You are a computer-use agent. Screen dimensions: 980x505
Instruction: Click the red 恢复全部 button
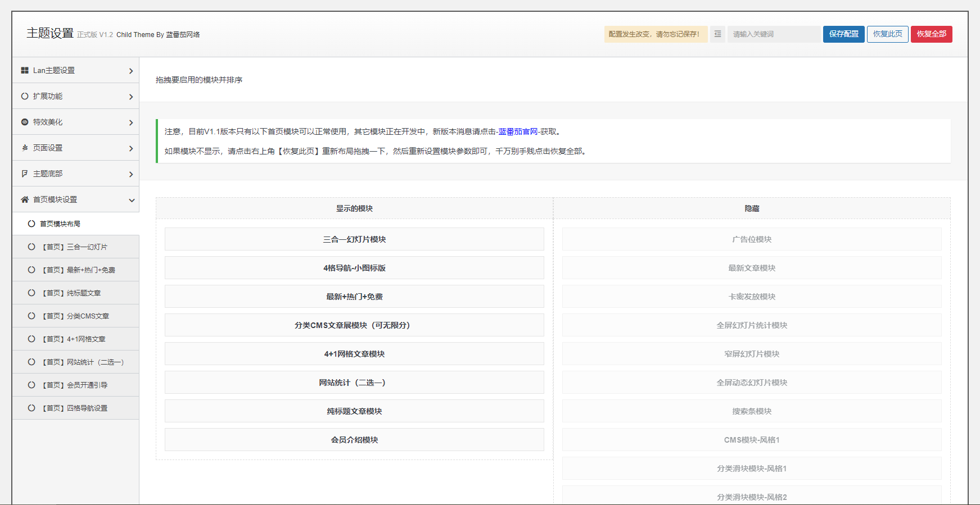click(x=931, y=34)
